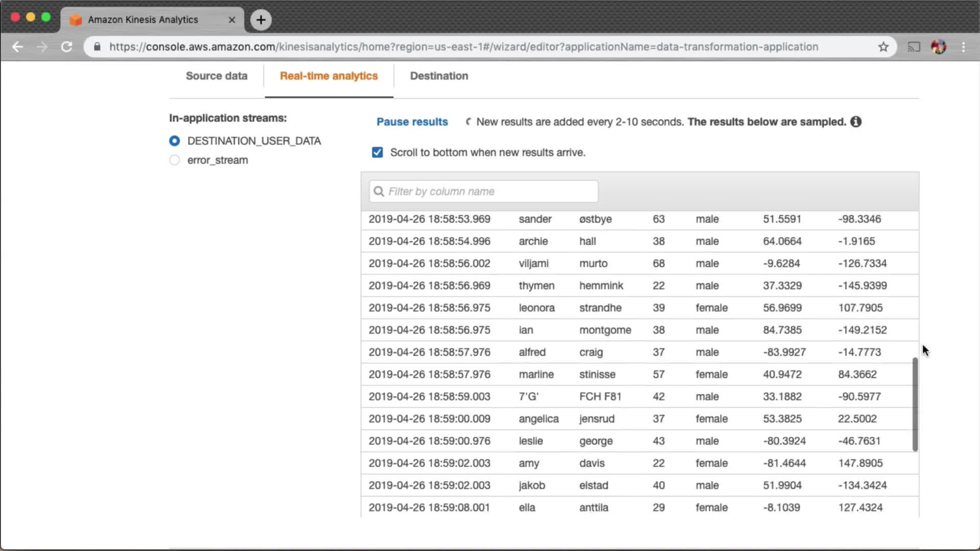This screenshot has width=980, height=551.
Task: Click the Pause results link
Action: click(x=412, y=122)
